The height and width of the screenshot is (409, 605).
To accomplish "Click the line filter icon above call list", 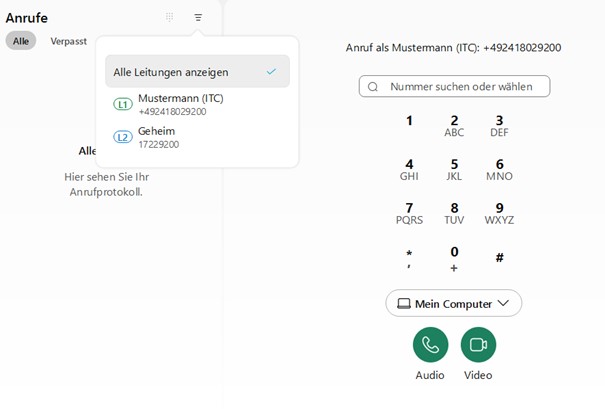I will point(198,17).
